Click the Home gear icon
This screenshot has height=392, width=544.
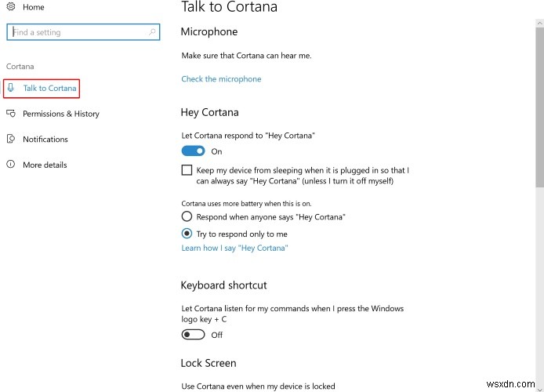pos(11,6)
